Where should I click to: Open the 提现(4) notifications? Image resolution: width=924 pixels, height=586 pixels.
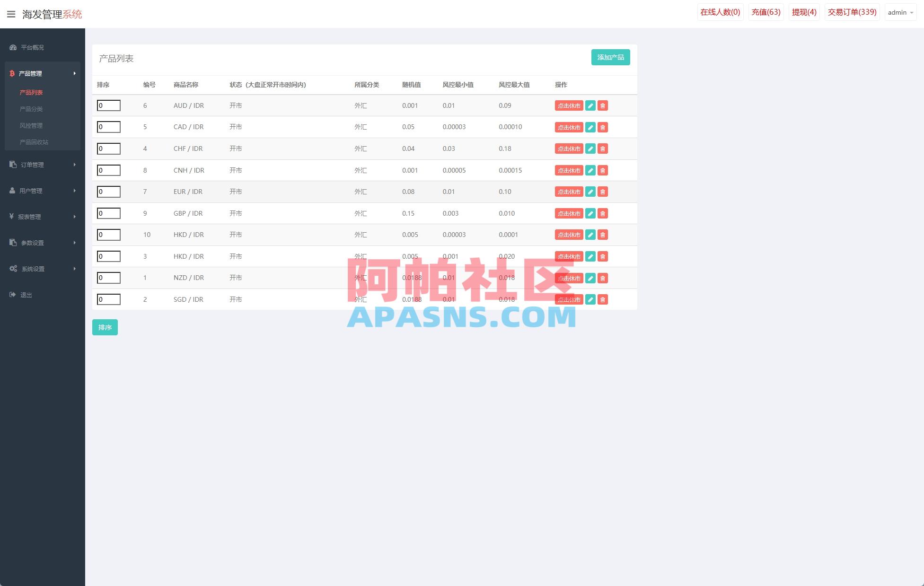[x=804, y=12]
